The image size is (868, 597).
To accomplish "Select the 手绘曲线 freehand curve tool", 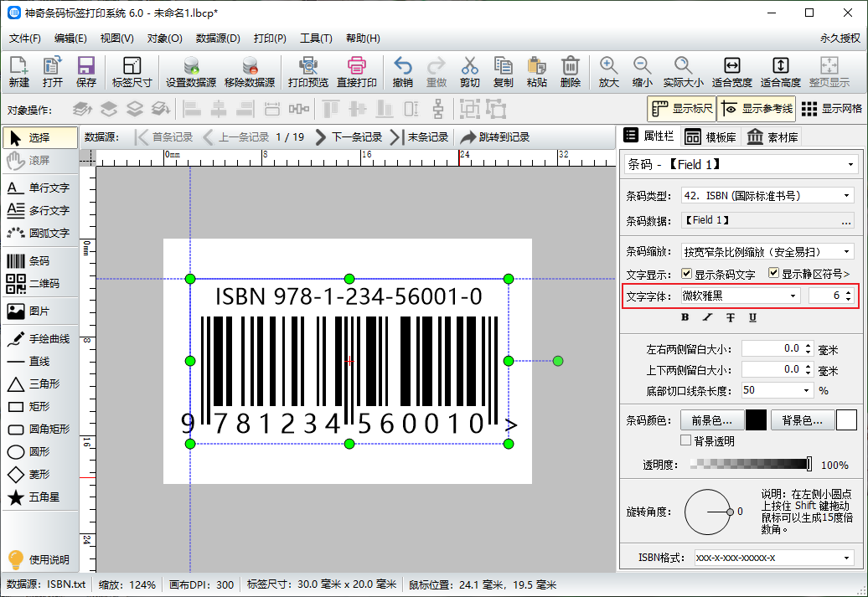I will (39, 338).
